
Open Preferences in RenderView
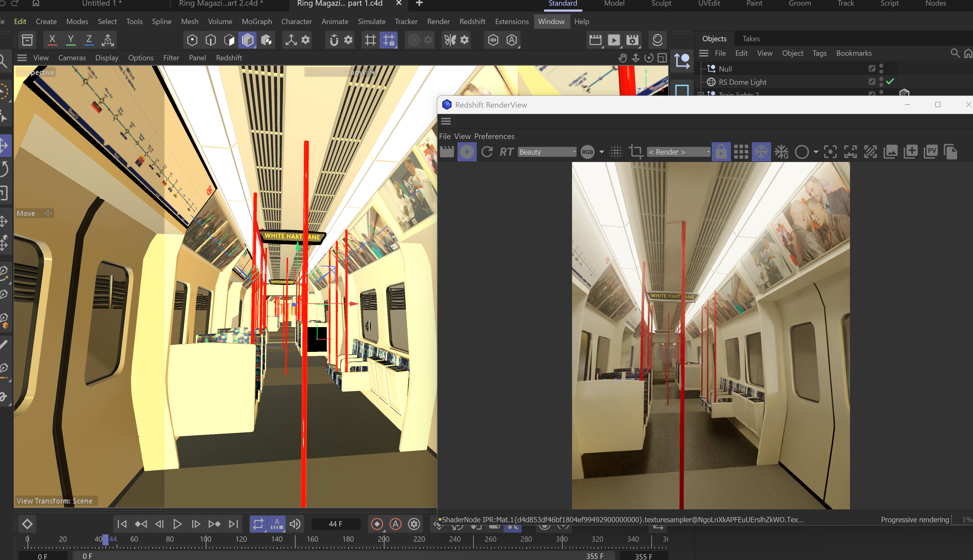tap(494, 136)
